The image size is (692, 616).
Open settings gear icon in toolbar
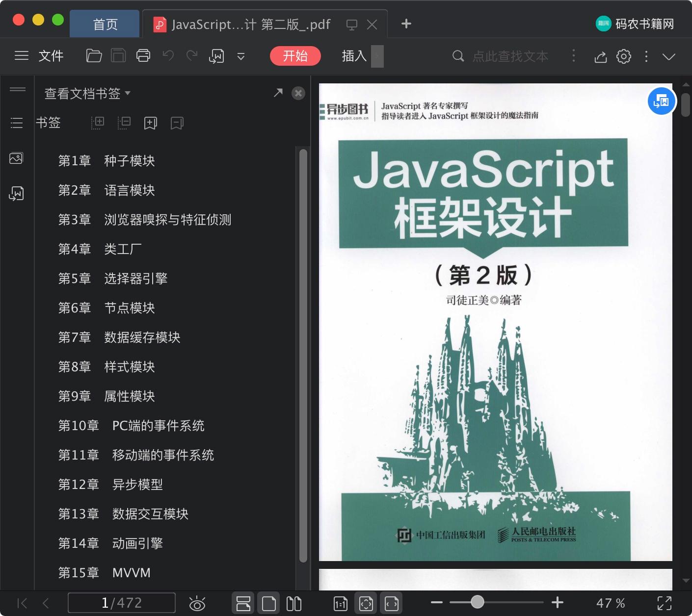point(624,56)
